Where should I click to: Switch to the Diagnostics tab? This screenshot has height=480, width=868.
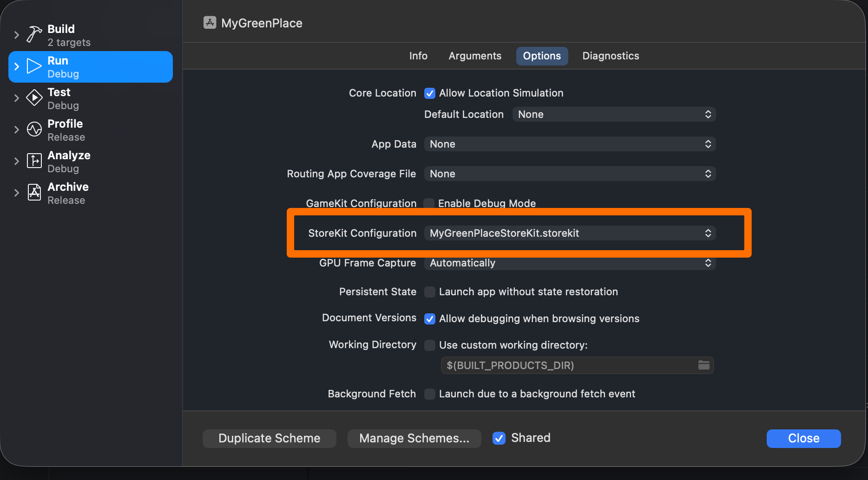pos(611,56)
